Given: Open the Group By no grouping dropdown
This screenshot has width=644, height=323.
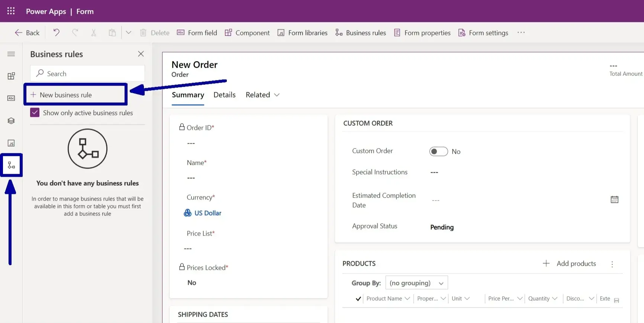Looking at the screenshot, I should click(416, 283).
